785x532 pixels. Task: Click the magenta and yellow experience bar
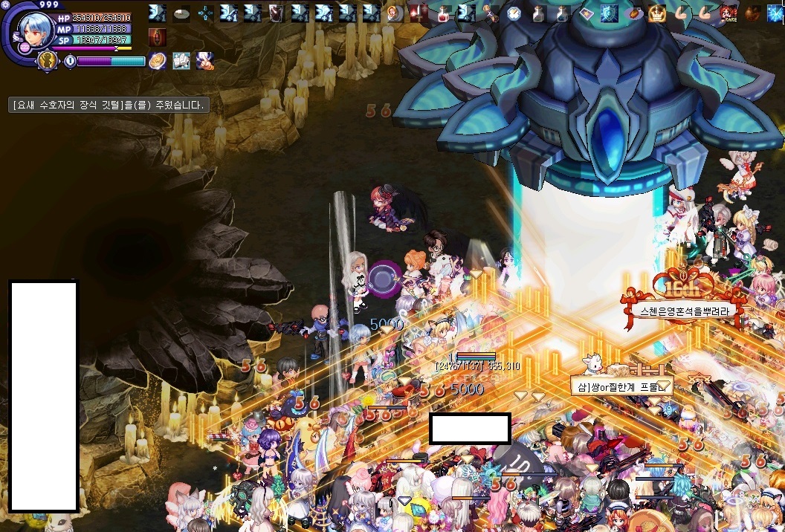[x=91, y=48]
